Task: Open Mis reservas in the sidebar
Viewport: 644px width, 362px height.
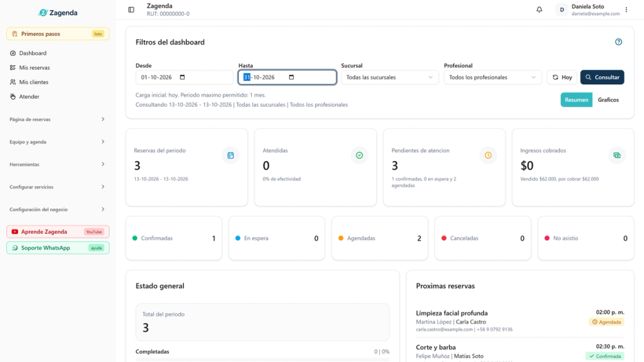Action: [57, 68]
